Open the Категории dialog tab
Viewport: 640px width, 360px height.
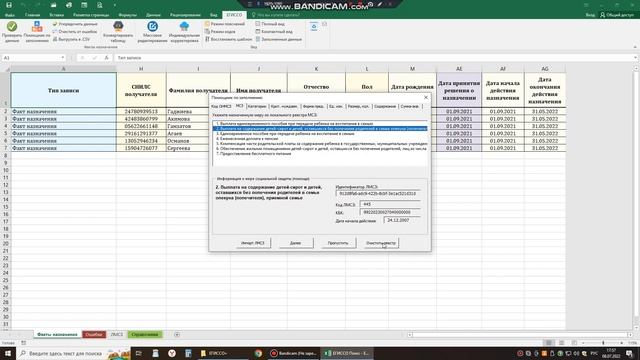click(x=257, y=106)
